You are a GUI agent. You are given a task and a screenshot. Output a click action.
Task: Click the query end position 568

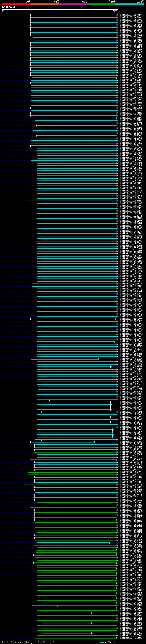coord(115,11)
